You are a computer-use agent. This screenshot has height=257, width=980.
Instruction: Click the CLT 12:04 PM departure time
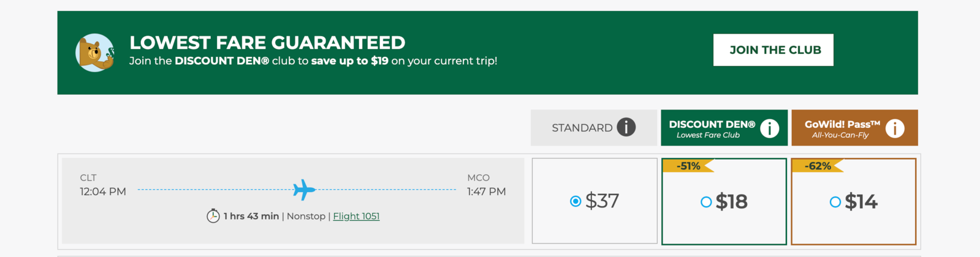click(103, 192)
